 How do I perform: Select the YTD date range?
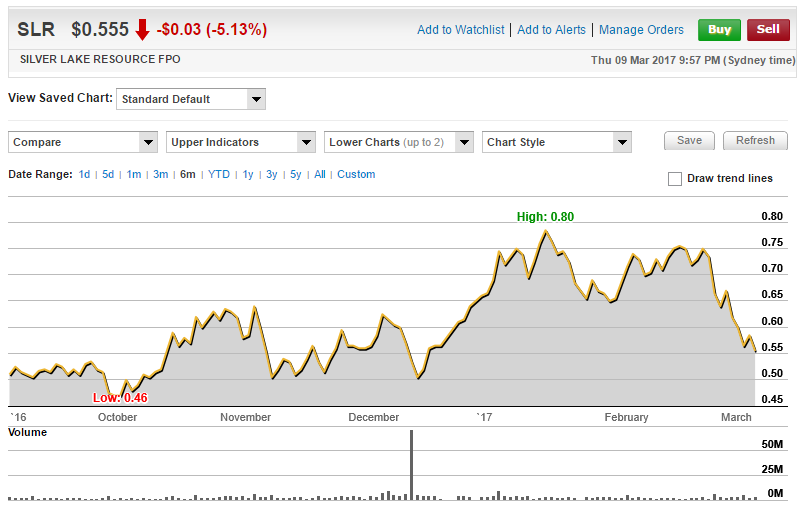pyautogui.click(x=219, y=174)
